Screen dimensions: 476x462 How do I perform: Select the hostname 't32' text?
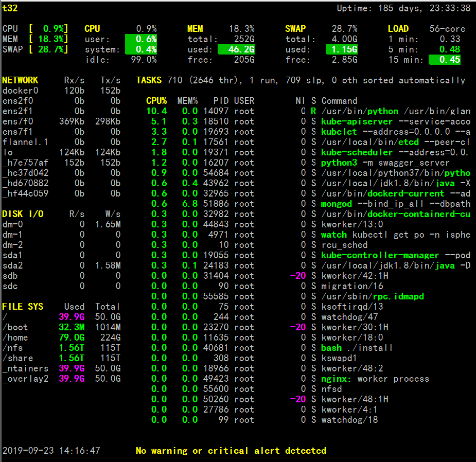click(10, 8)
